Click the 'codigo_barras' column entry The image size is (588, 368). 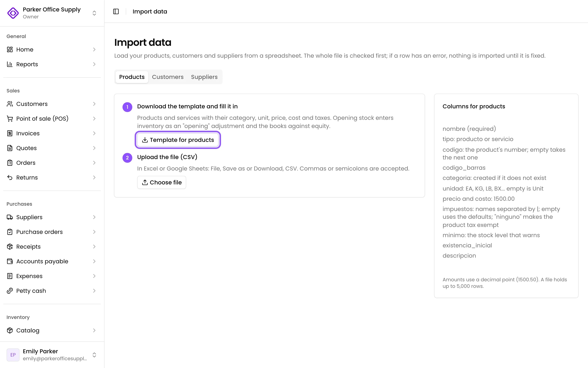tap(464, 168)
